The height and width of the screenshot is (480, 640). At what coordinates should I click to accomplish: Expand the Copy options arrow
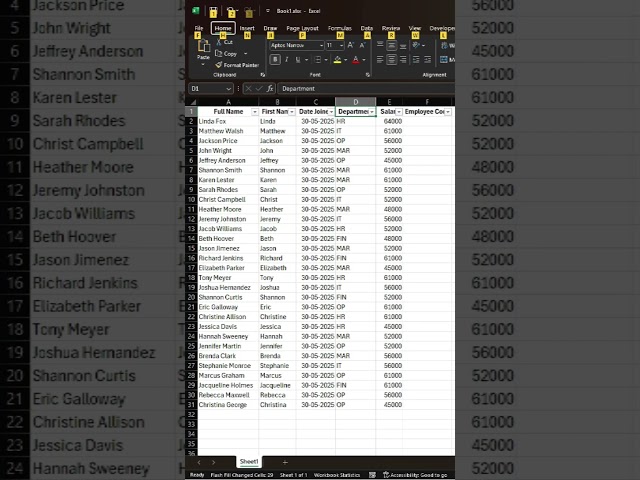click(246, 53)
